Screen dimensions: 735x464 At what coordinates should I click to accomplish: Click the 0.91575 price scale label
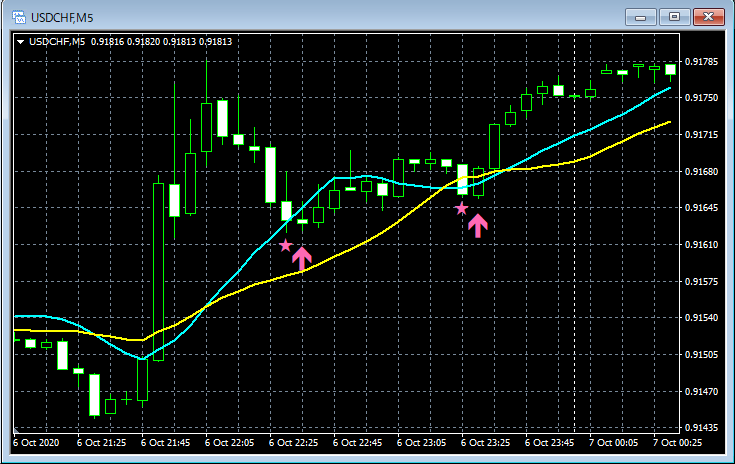click(x=701, y=282)
